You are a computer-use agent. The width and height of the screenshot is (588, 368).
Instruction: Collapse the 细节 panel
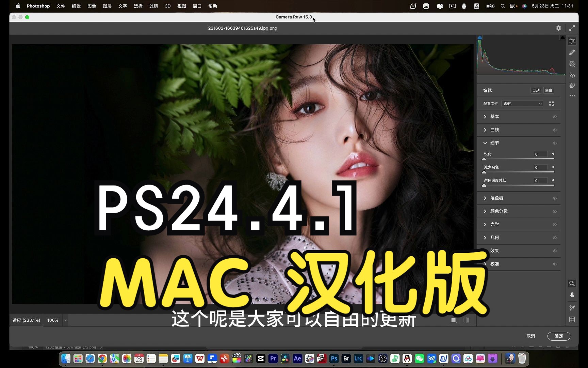click(x=485, y=143)
